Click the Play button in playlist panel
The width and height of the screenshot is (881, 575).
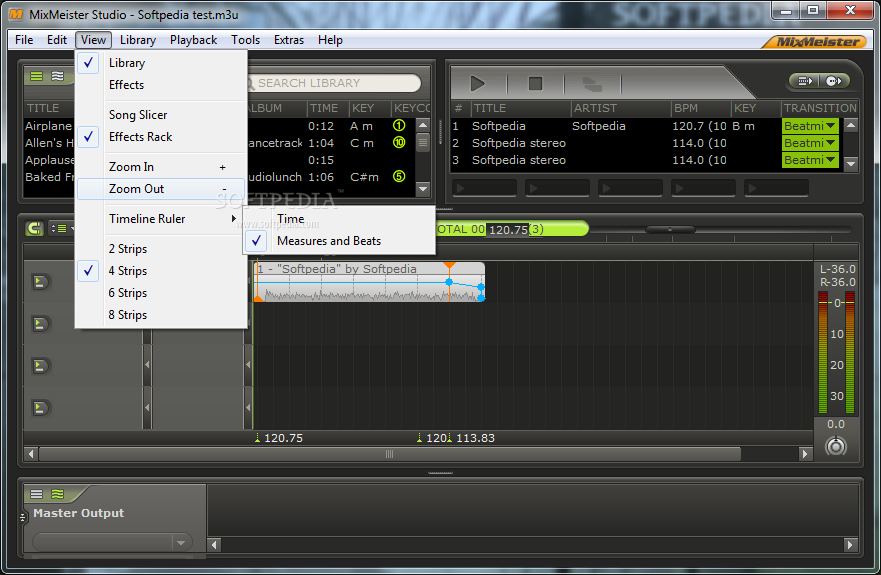coord(478,84)
